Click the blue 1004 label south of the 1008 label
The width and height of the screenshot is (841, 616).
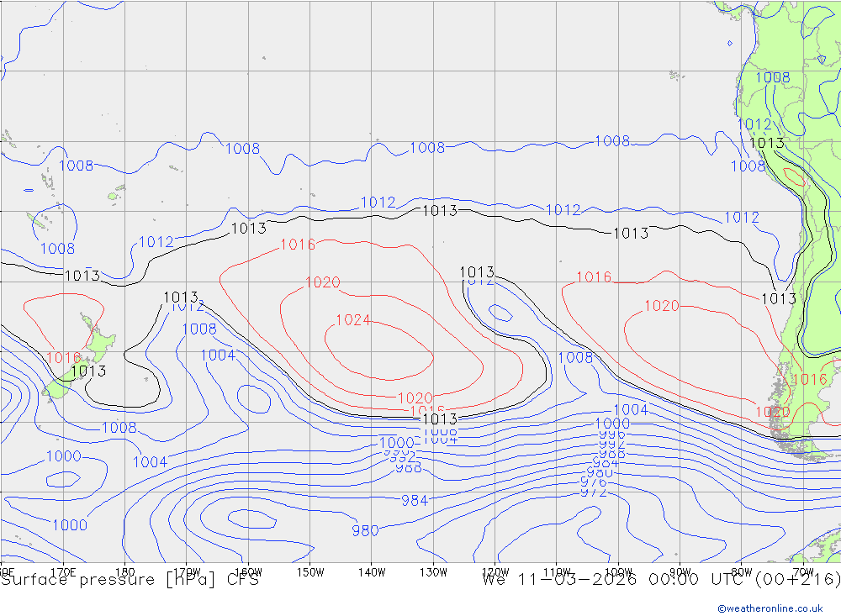coord(219,355)
